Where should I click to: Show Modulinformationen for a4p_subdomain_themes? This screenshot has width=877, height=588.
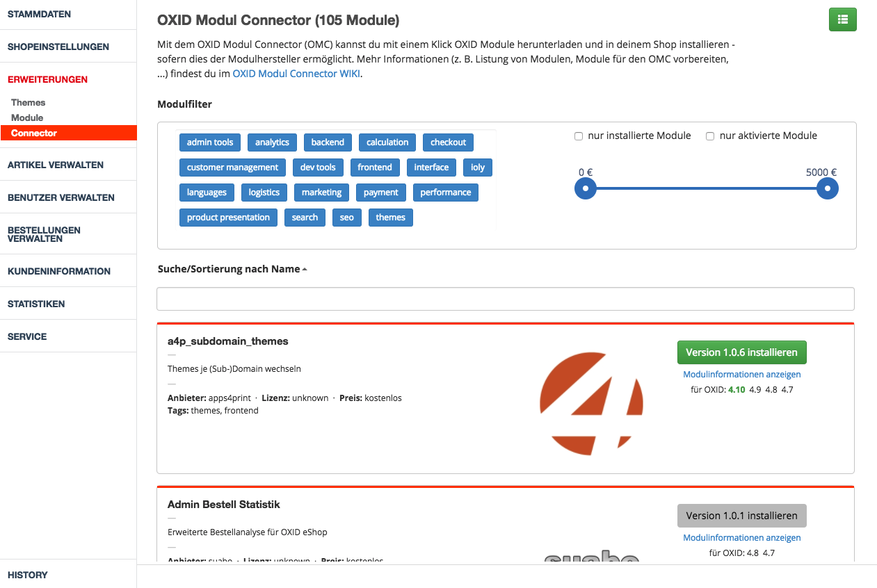tap(742, 375)
